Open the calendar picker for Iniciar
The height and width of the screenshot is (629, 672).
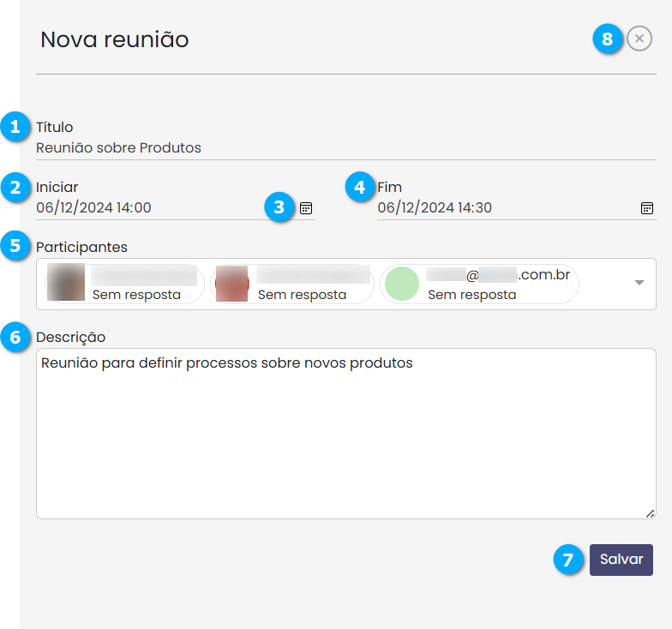(306, 207)
